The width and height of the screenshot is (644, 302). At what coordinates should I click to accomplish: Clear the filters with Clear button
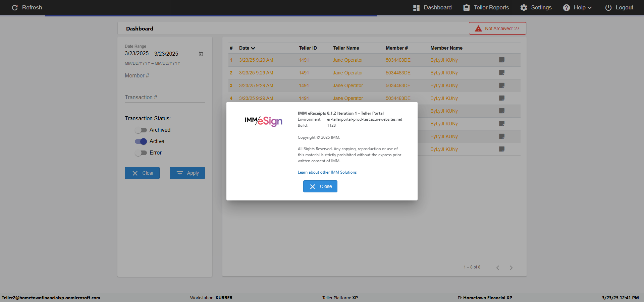pos(142,173)
